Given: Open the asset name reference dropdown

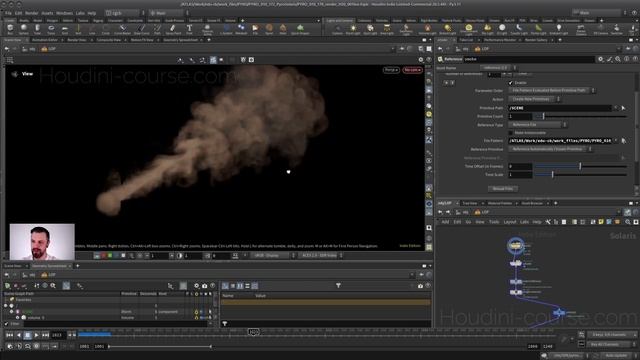Looking at the screenshot, I should coord(498,68).
